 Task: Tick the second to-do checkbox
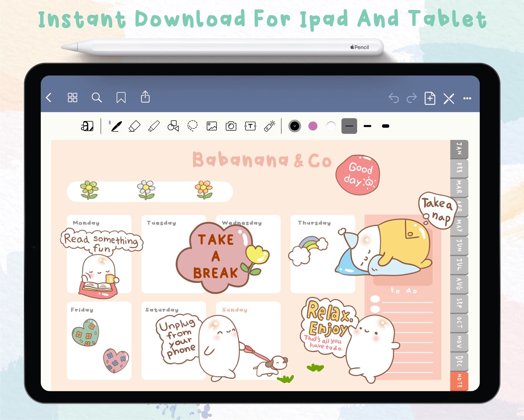coord(375,309)
